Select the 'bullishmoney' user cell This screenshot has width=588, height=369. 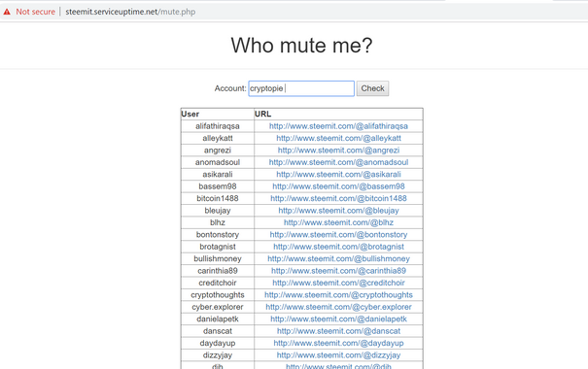[x=218, y=258]
